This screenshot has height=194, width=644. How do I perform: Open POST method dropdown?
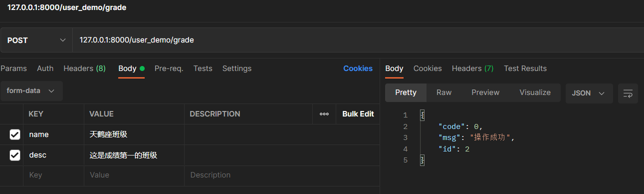(36, 40)
